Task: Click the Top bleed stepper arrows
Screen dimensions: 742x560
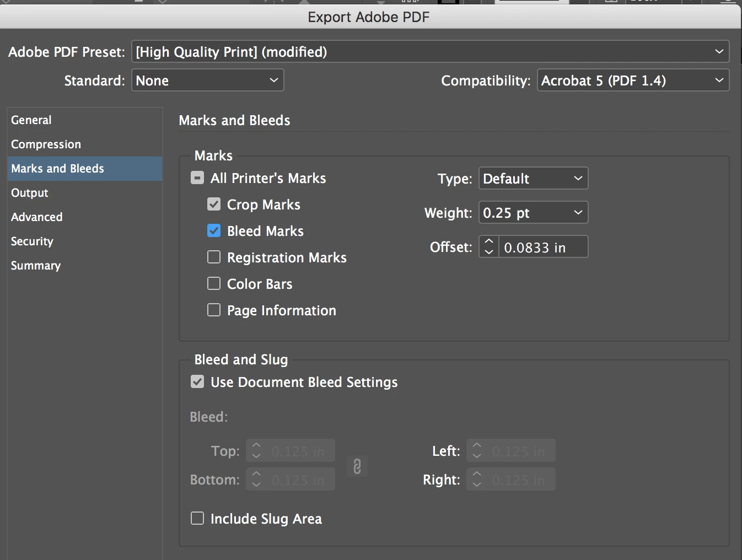Action: tap(256, 451)
